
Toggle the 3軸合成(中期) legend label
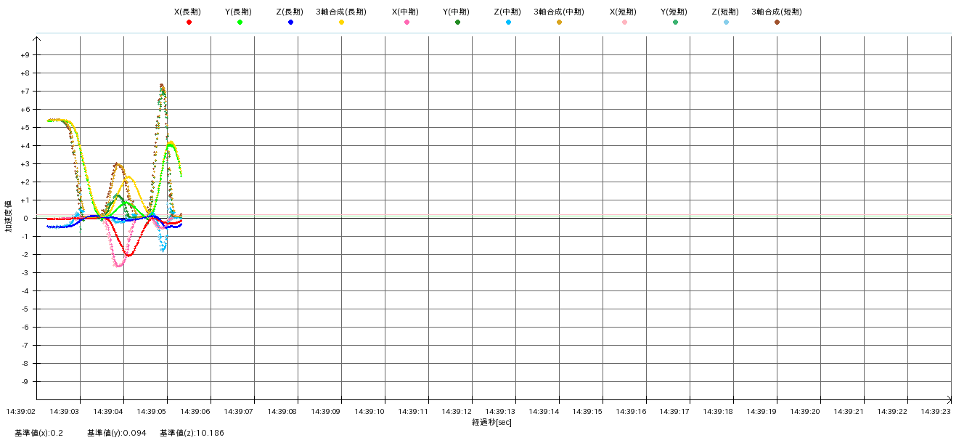coord(558,12)
